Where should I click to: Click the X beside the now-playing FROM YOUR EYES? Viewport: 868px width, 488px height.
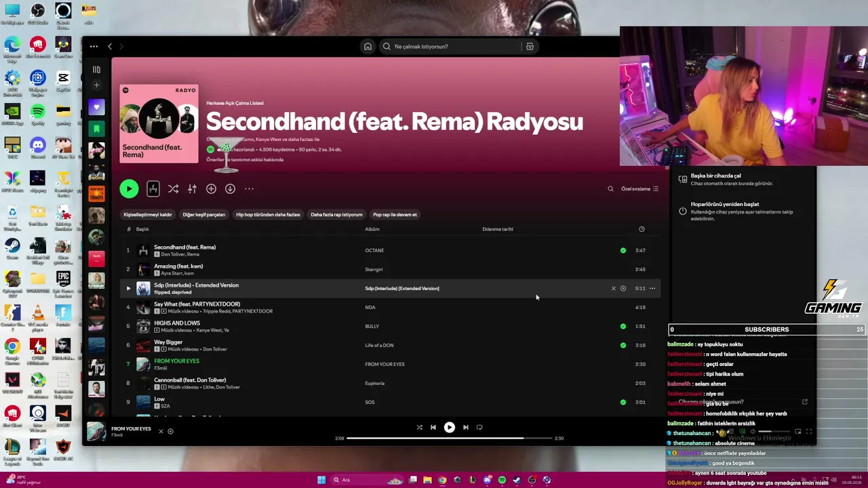161,431
